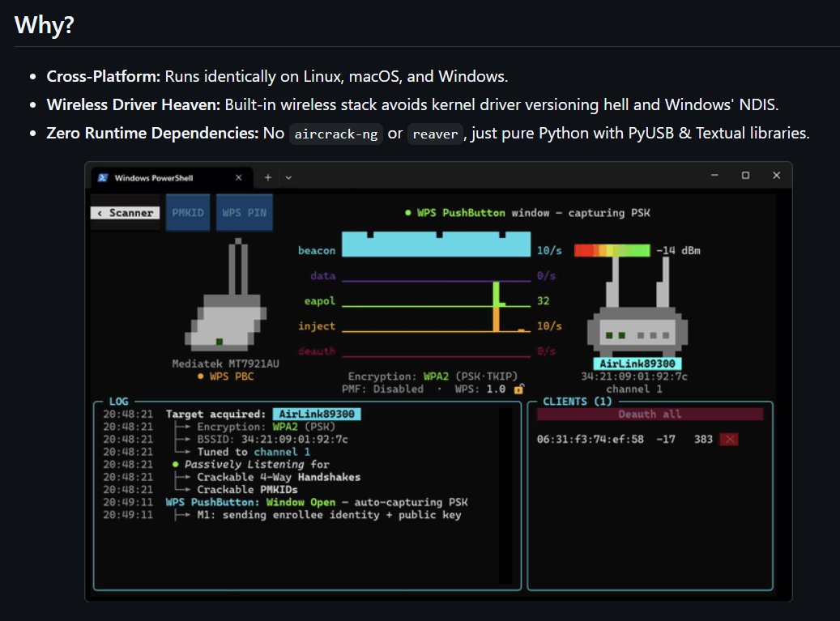
Task: Click the eapol count 32
Action: point(544,301)
